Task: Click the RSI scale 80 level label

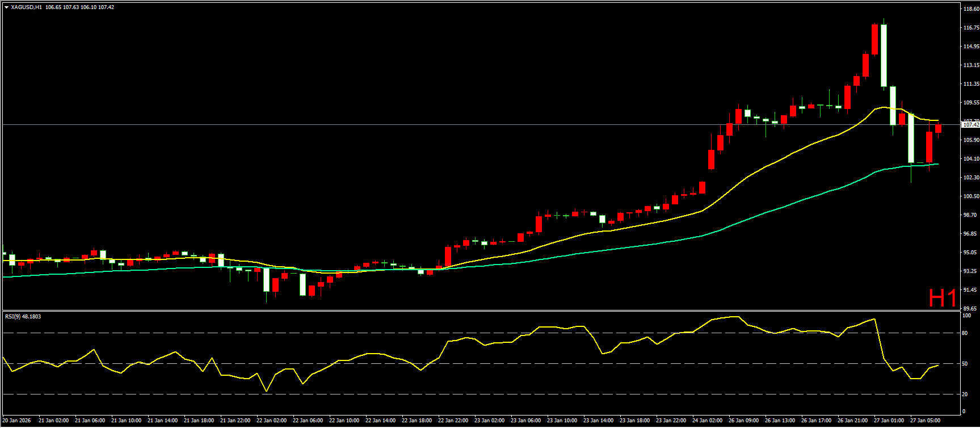Action: point(965,333)
